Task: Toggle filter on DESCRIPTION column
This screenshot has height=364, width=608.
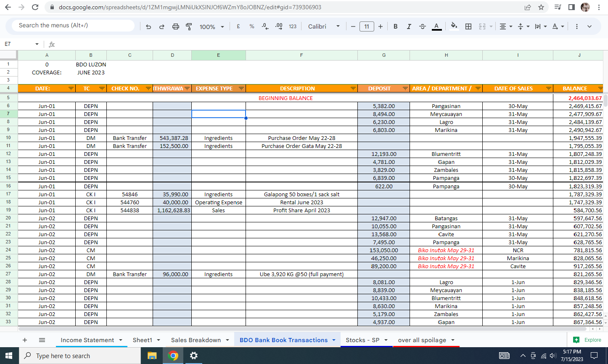Action: (353, 88)
